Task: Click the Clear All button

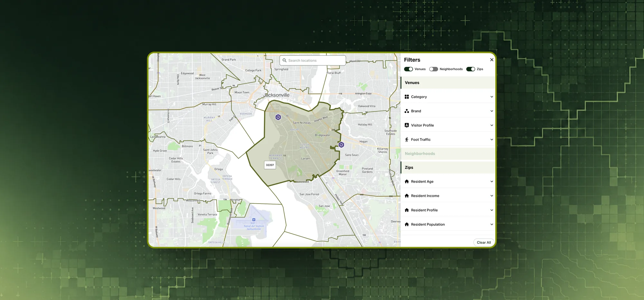Action: pos(484,242)
